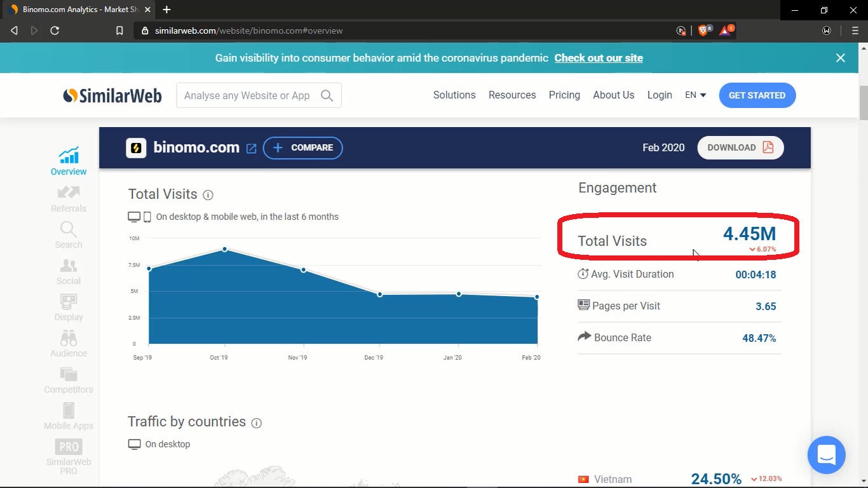Click the page vertical scrollbar thumb
Image resolution: width=868 pixels, height=488 pixels.
864,102
